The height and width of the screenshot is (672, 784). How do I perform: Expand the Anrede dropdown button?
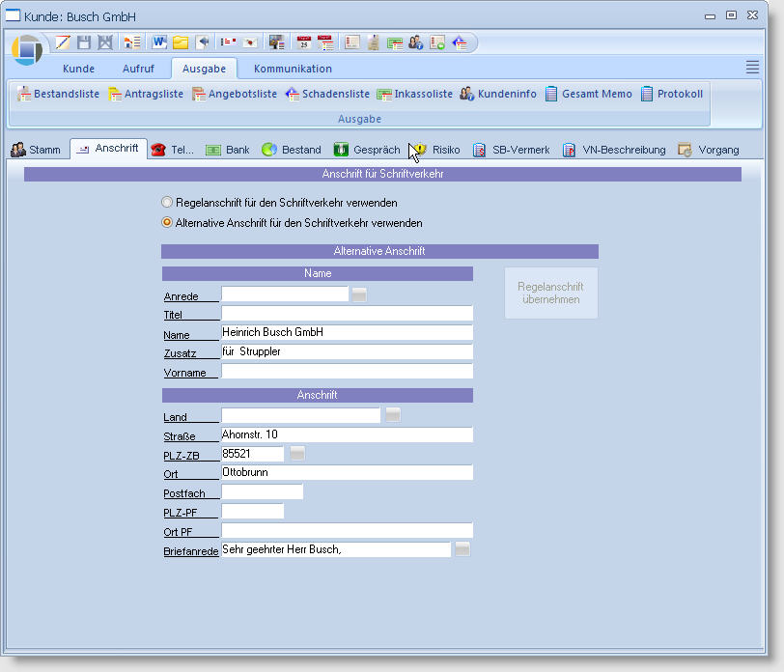(359, 294)
